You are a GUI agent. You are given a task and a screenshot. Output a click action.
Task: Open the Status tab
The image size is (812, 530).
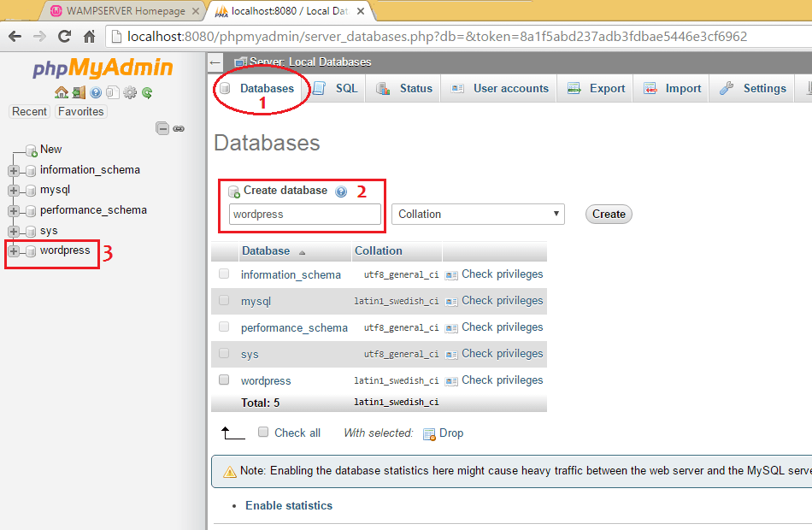[x=404, y=89]
